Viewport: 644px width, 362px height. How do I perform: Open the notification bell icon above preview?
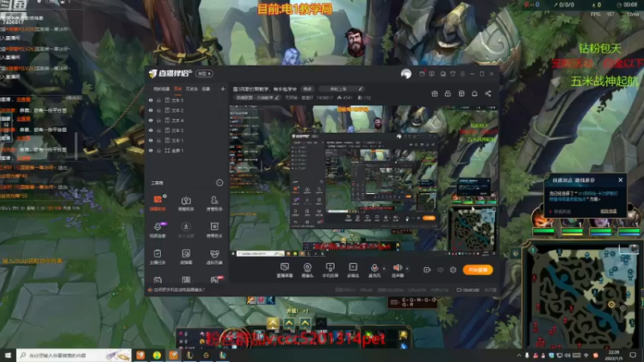click(474, 93)
